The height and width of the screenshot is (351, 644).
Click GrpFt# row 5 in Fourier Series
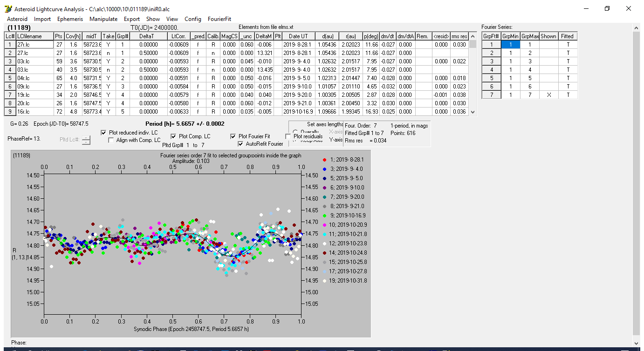pyautogui.click(x=491, y=78)
